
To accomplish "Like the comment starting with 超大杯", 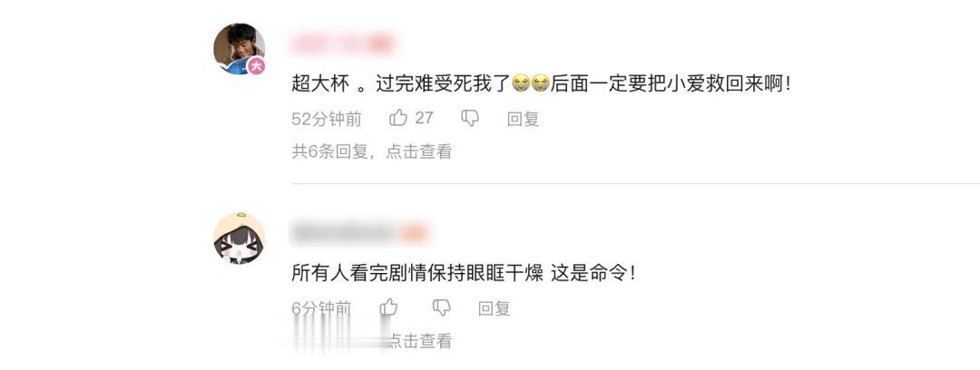I will [x=398, y=118].
